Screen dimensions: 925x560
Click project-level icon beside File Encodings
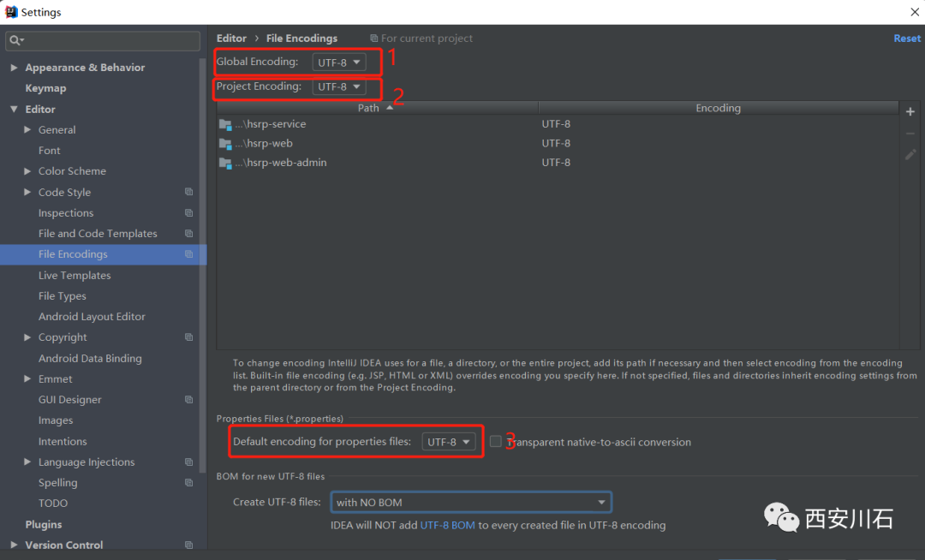[x=188, y=254]
